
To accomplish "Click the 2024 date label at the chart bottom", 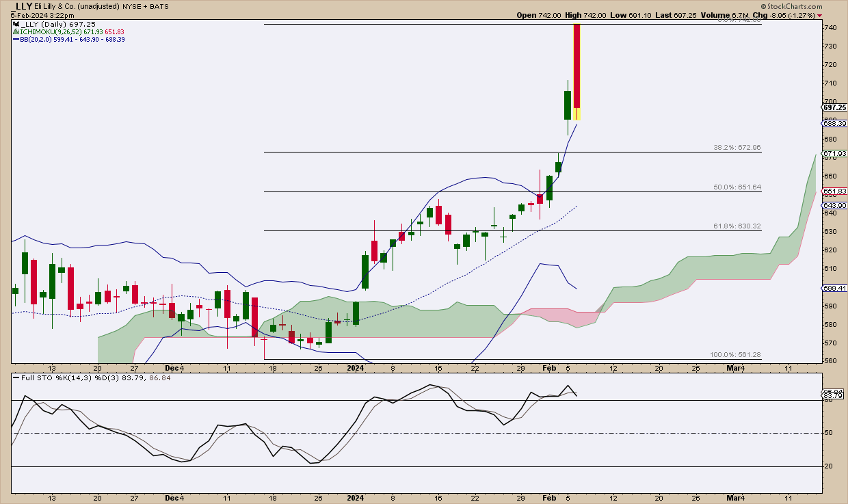I will coord(355,498).
